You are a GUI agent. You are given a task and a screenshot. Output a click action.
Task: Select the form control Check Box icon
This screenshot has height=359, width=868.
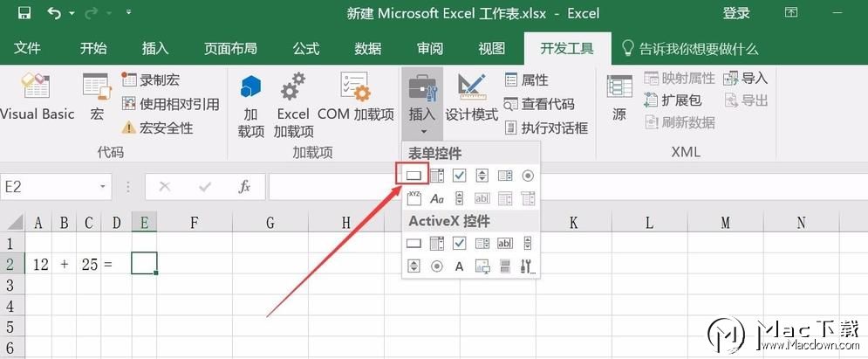pos(459,176)
